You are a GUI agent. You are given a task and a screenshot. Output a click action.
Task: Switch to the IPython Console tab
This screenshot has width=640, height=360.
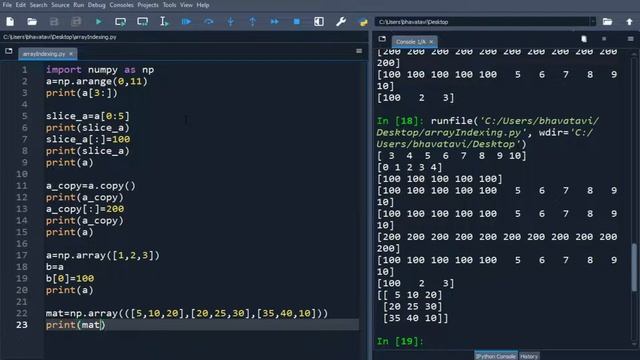(x=496, y=356)
